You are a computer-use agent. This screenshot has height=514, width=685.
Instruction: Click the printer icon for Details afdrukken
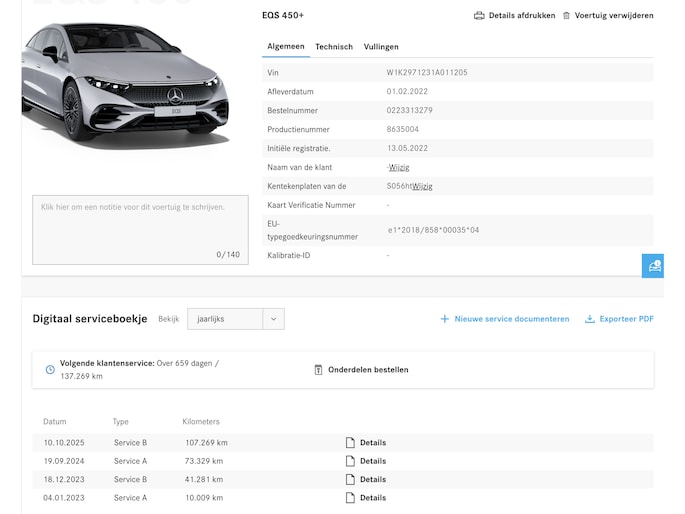click(479, 16)
